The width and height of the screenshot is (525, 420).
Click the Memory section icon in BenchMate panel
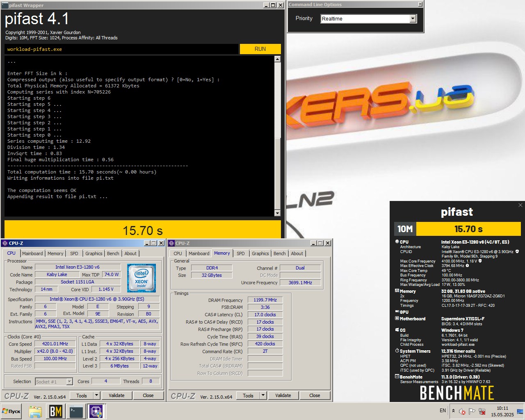[397, 291]
